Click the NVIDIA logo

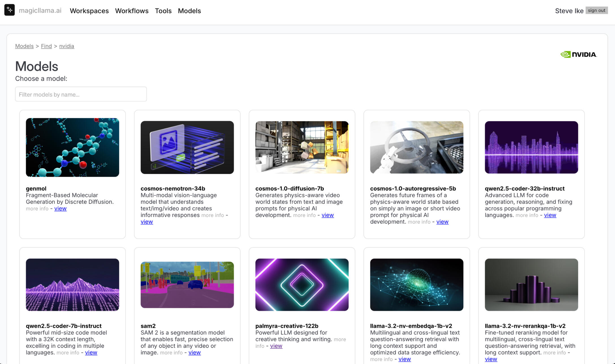(579, 54)
